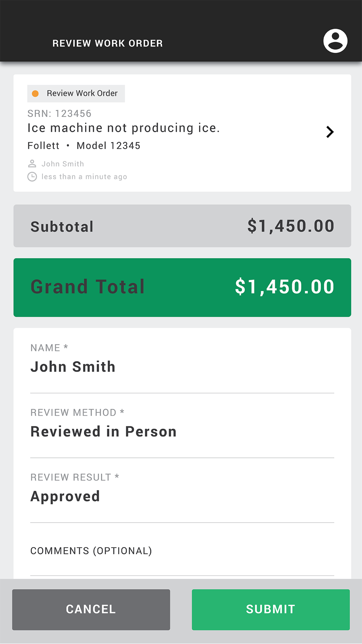Screen dimensions: 362x644
Task: Type in the Comments optional field
Action: click(182, 558)
